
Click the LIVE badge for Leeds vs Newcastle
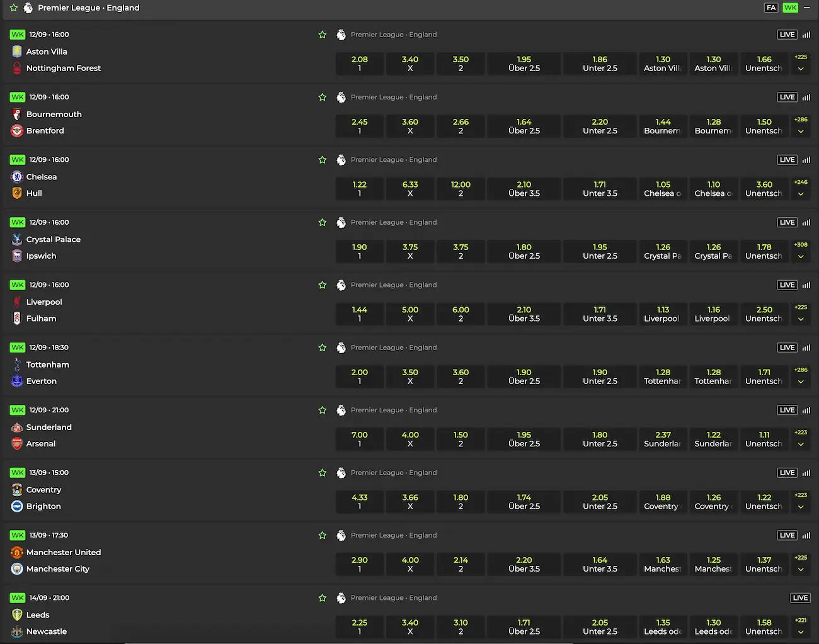click(x=800, y=598)
